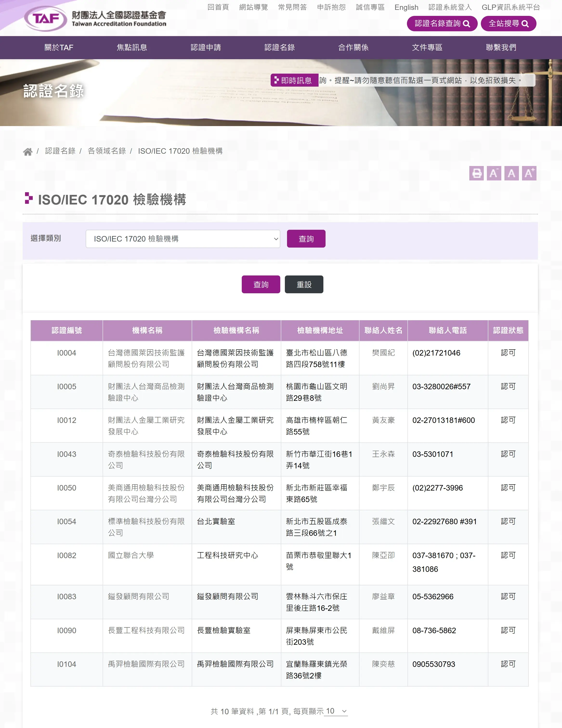Click the 即時訊息 news ticker text
The width and height of the screenshot is (562, 728).
[x=420, y=80]
